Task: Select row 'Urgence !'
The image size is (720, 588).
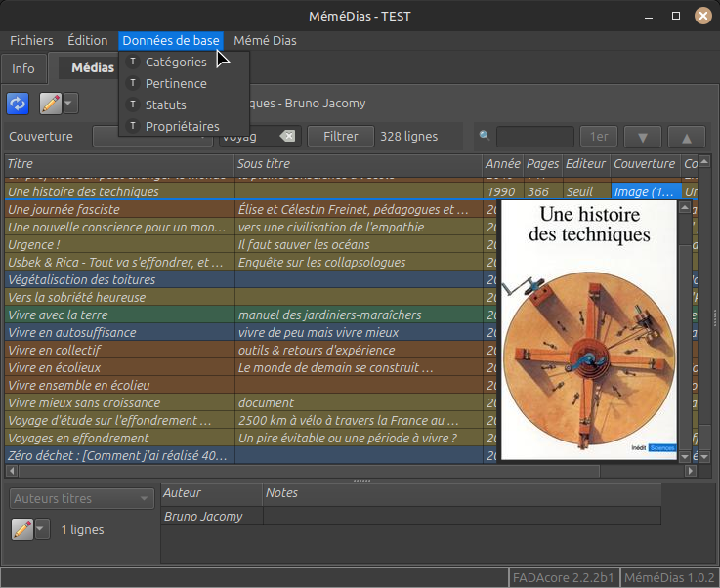Action: 251,244
